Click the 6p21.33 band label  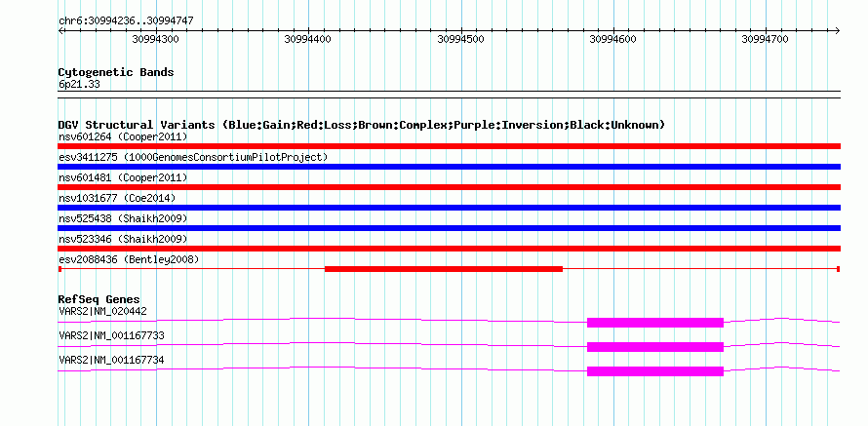(x=79, y=85)
